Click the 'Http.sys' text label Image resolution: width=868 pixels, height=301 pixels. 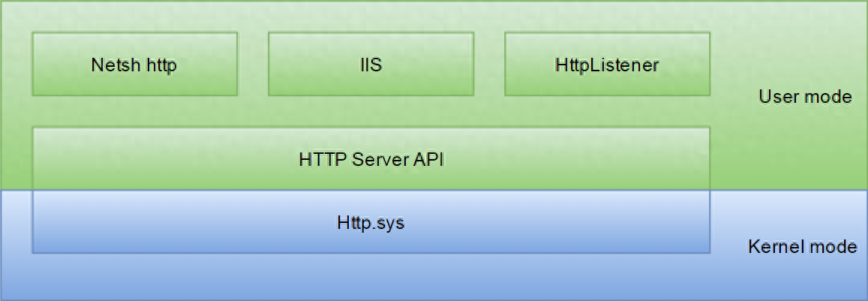click(371, 223)
